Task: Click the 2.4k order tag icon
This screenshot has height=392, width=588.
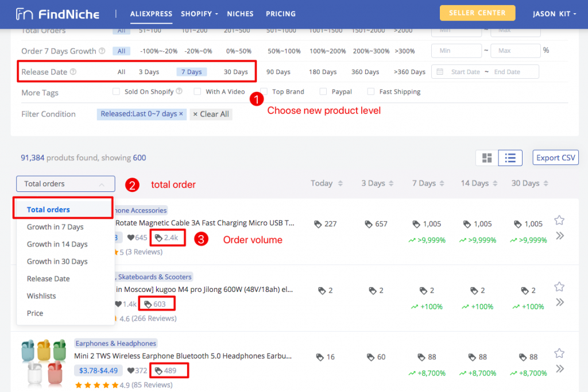Action: click(158, 238)
